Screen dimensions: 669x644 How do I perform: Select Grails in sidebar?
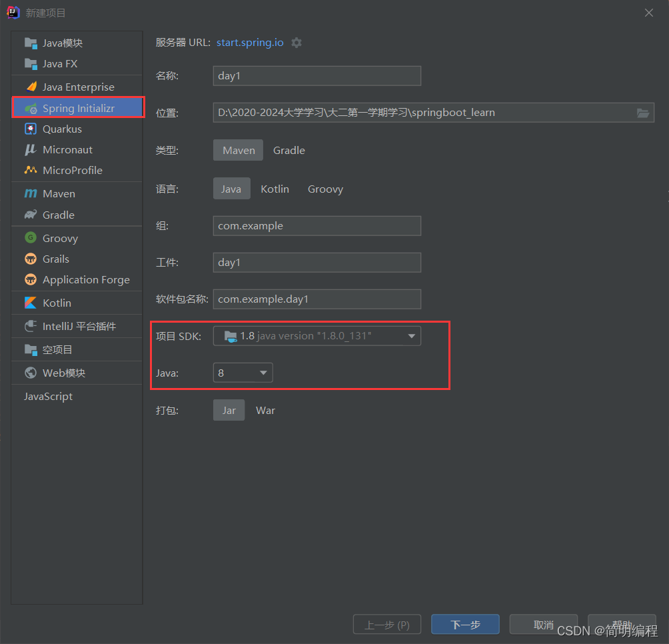pos(77,259)
